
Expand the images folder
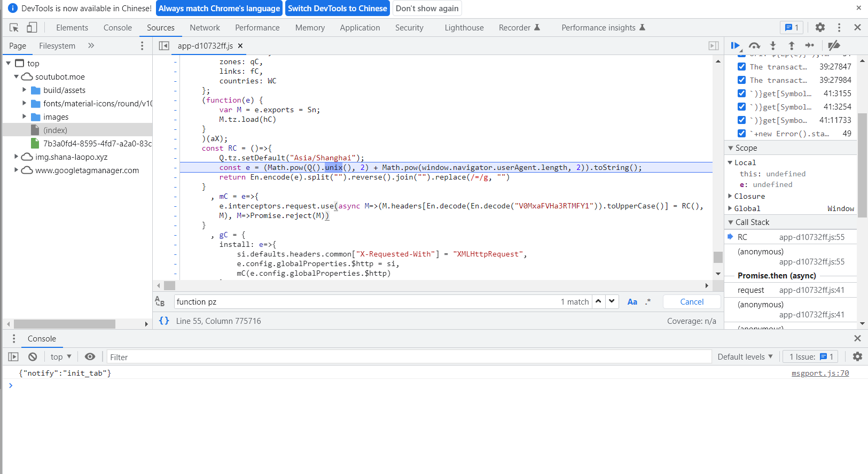coord(24,116)
